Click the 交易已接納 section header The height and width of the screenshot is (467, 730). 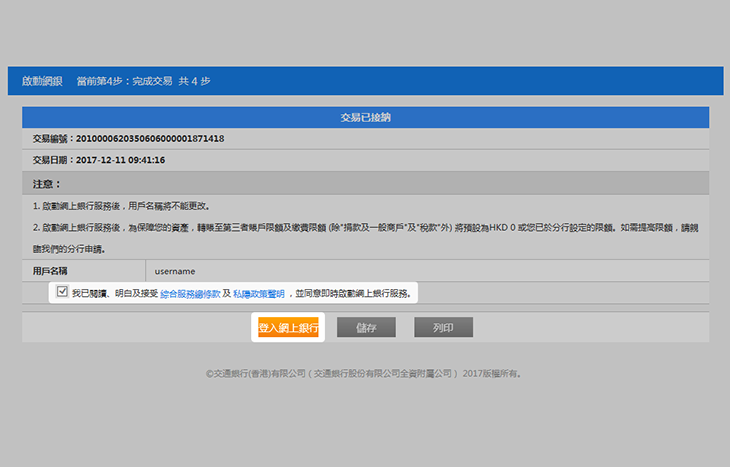tap(365, 117)
